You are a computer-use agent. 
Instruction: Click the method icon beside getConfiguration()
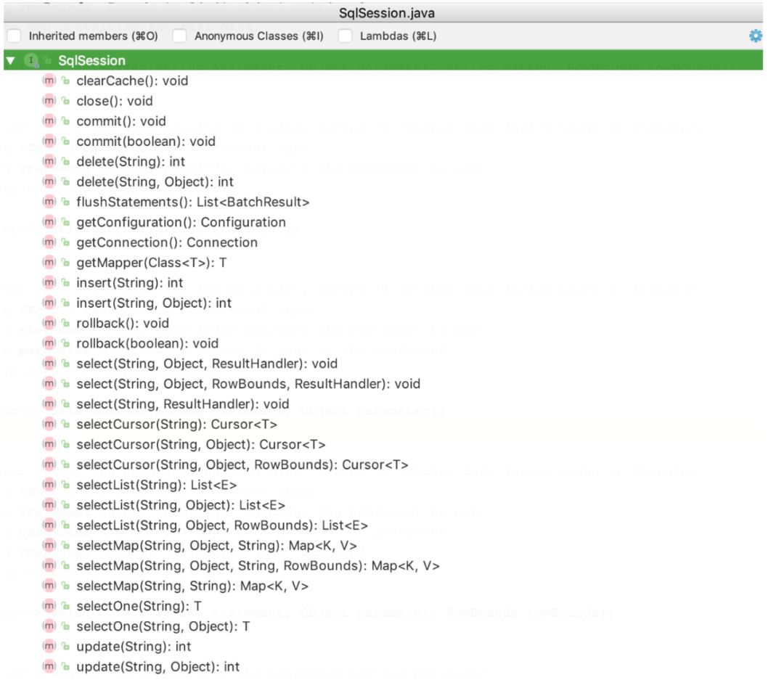49,221
